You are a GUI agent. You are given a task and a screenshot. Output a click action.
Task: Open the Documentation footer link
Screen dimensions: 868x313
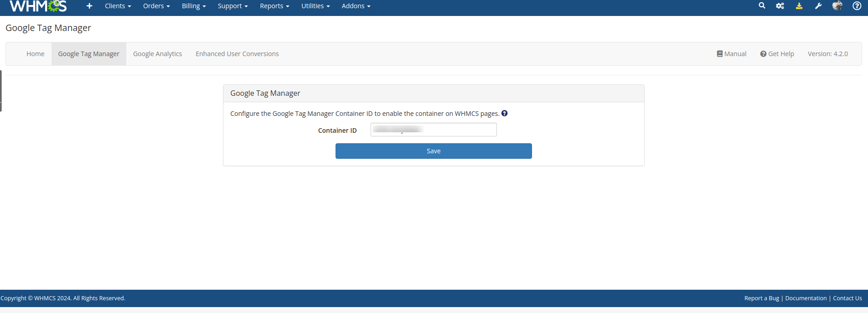[x=806, y=298]
